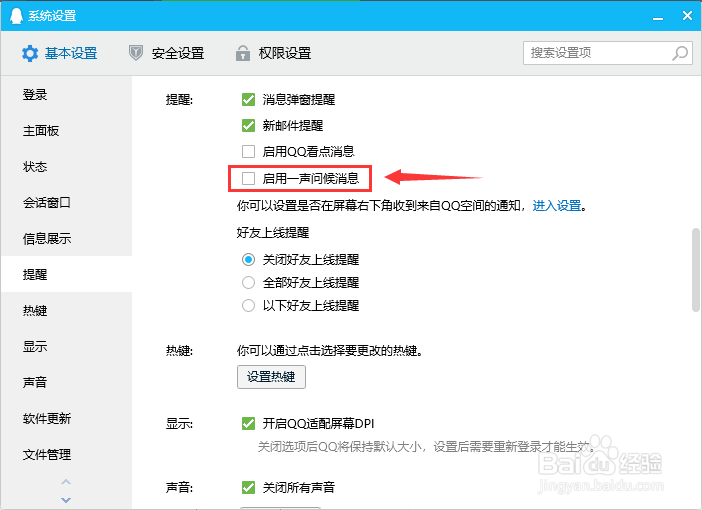The image size is (702, 510).
Task: Click the sidebar down chevron arrow
Action: pyautogui.click(x=66, y=500)
